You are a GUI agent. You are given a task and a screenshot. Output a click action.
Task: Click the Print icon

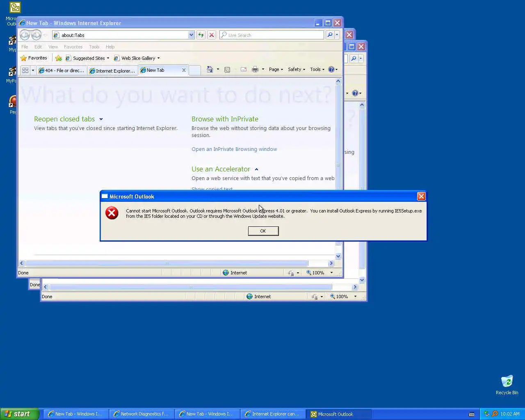(255, 69)
